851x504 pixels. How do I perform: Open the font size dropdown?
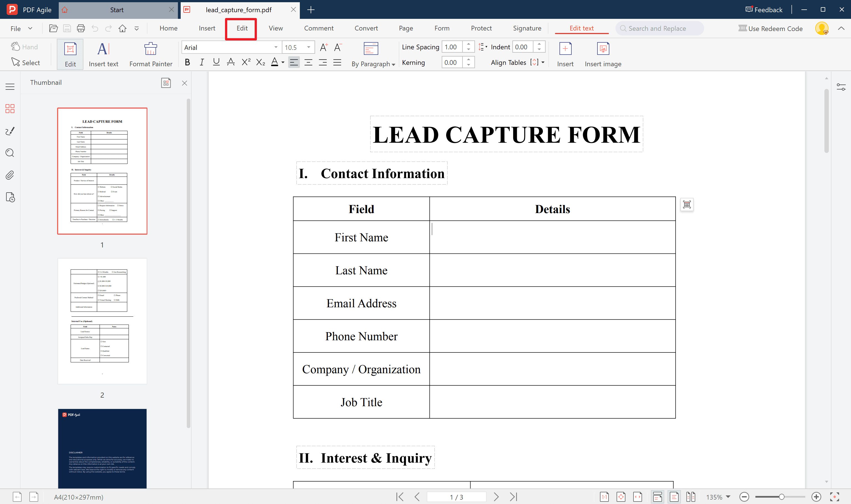point(308,47)
